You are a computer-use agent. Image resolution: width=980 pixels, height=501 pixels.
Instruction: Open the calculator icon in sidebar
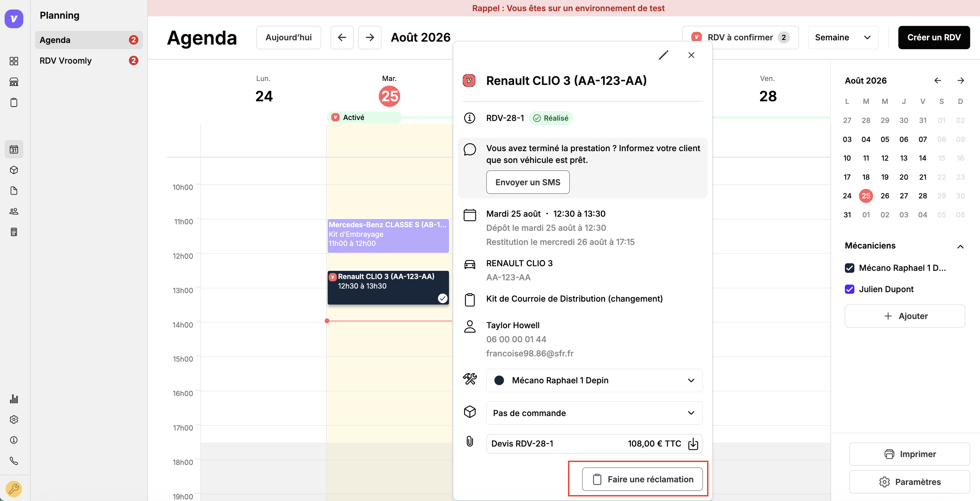click(x=14, y=232)
